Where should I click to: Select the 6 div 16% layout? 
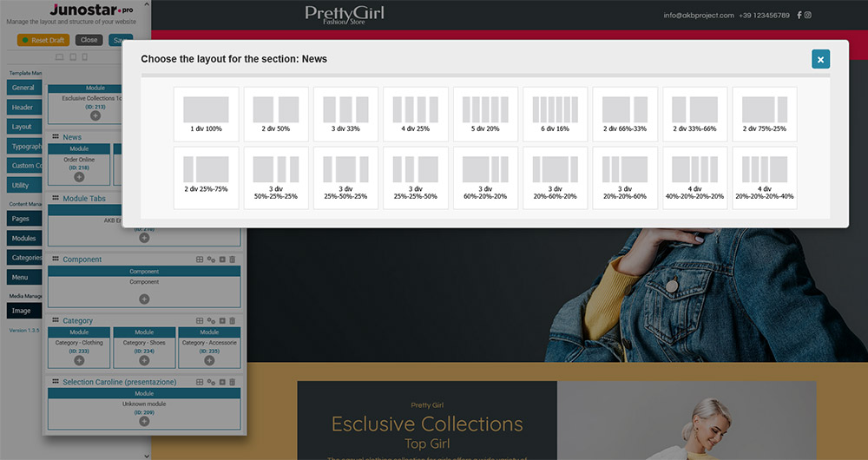tap(555, 114)
